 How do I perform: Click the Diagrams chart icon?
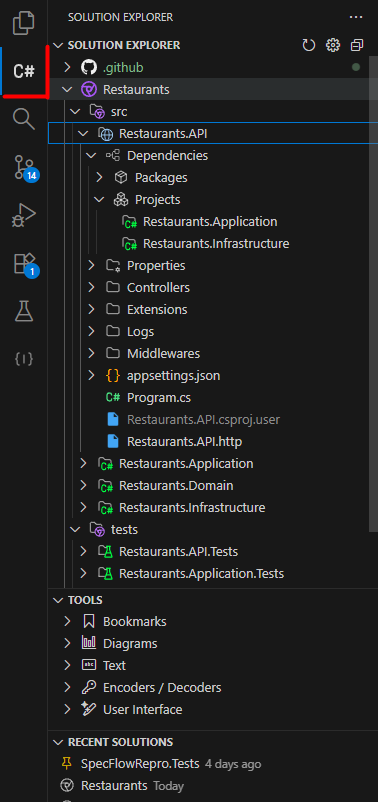89,643
